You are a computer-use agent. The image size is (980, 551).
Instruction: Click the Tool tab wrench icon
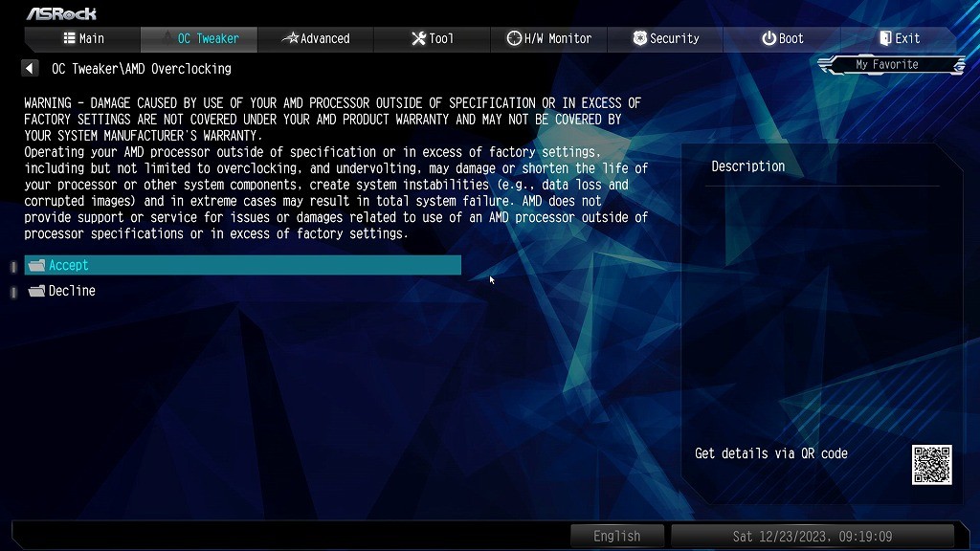[x=418, y=38]
